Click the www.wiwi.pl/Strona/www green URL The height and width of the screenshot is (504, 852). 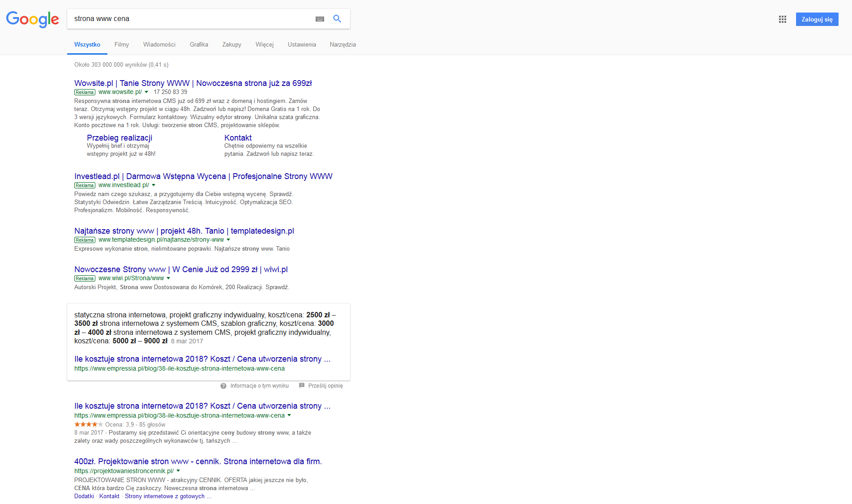[x=131, y=278]
